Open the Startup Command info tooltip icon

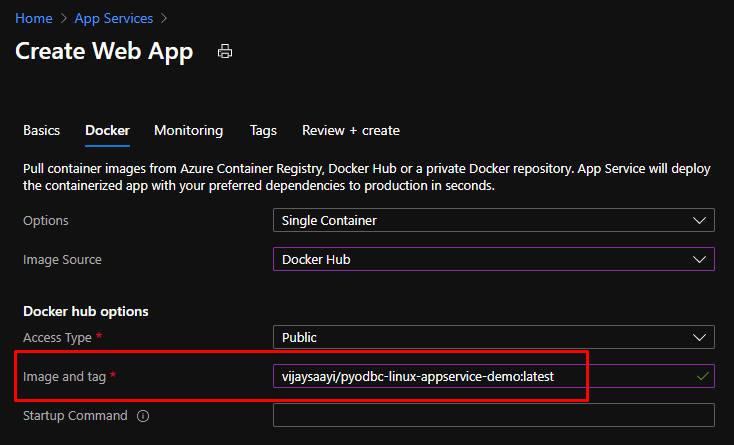coord(143,416)
